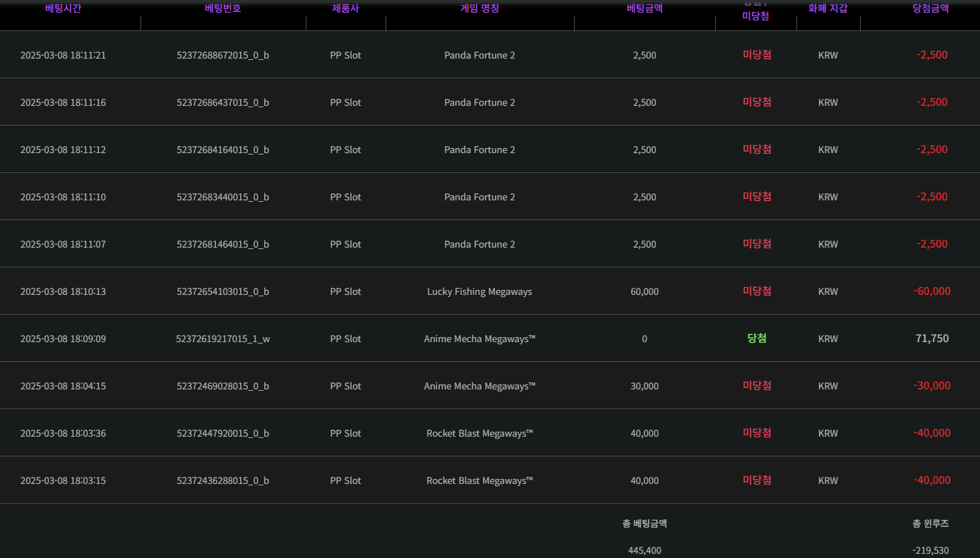This screenshot has width=980, height=558.
Task: Select the -40,000 amount in the 18:03:36 row
Action: [932, 433]
